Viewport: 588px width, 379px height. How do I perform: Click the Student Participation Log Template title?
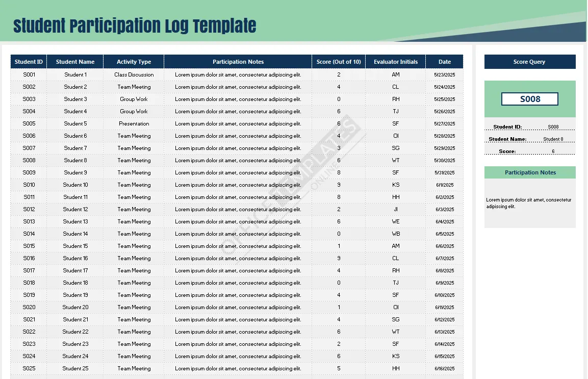click(135, 26)
